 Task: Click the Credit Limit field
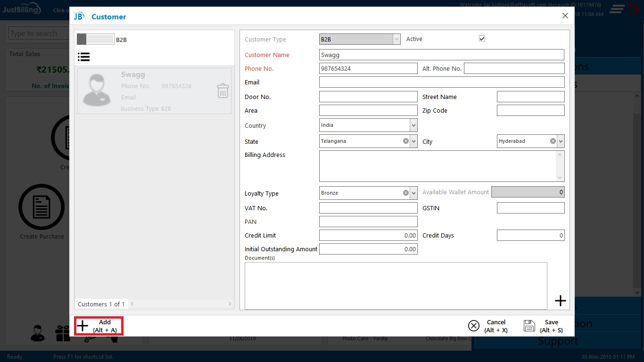[368, 235]
